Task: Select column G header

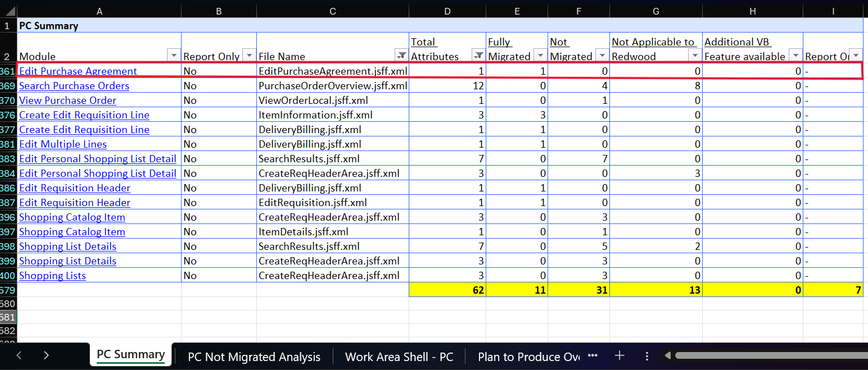Action: [x=656, y=11]
